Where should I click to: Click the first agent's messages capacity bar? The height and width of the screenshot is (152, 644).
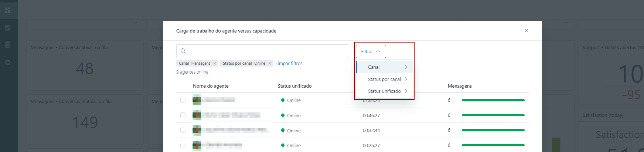(493, 100)
